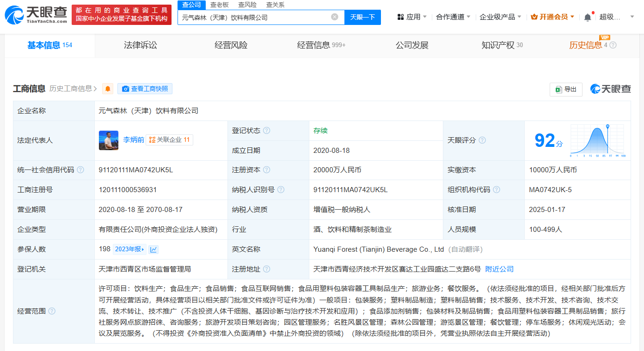The width and height of the screenshot is (644, 351).
Task: Click the trend chart icon next to 2023年报
Action: 153,249
